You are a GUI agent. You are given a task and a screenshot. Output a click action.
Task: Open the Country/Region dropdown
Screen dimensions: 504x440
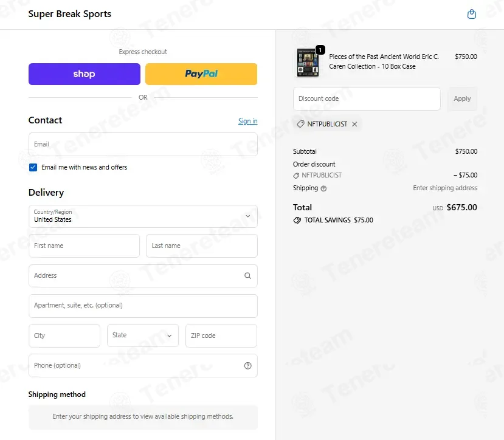pos(143,216)
